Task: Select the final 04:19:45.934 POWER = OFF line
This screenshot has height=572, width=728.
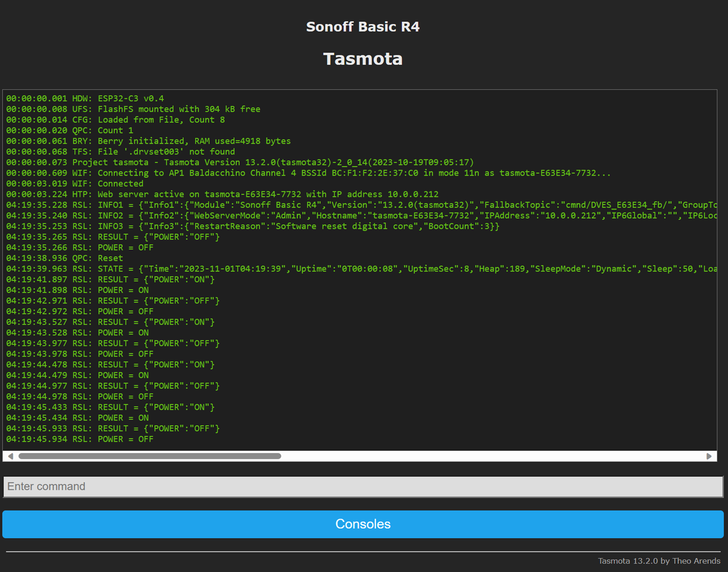Action: click(x=80, y=439)
